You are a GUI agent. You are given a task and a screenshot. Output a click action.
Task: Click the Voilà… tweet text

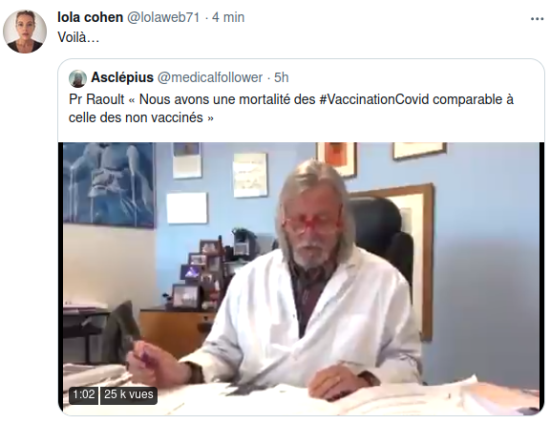79,37
